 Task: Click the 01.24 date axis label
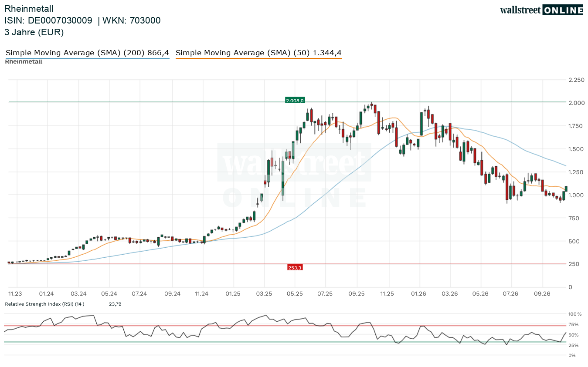pos(46,294)
